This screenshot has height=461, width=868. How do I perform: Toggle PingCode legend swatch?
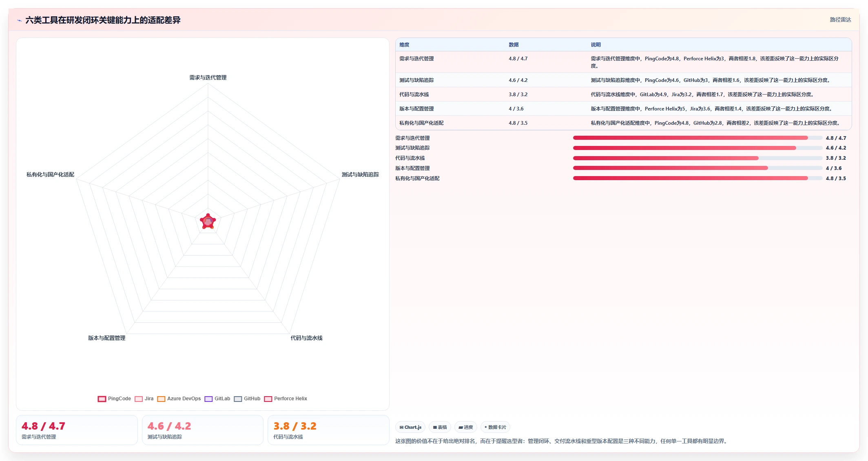102,399
